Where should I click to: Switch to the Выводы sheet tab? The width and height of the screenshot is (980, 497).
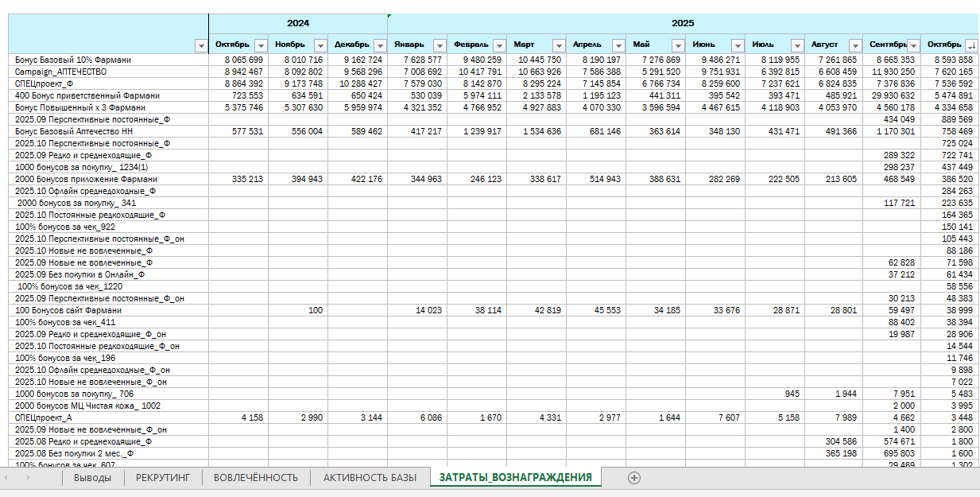point(92,478)
